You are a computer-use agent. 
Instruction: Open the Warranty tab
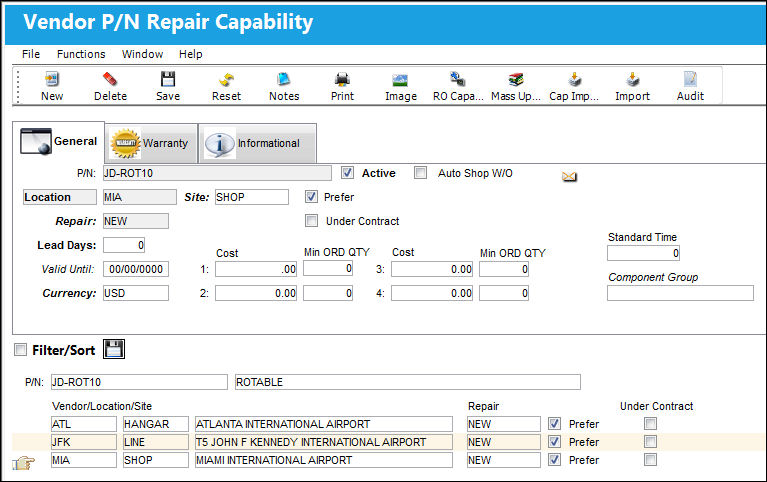pos(151,143)
